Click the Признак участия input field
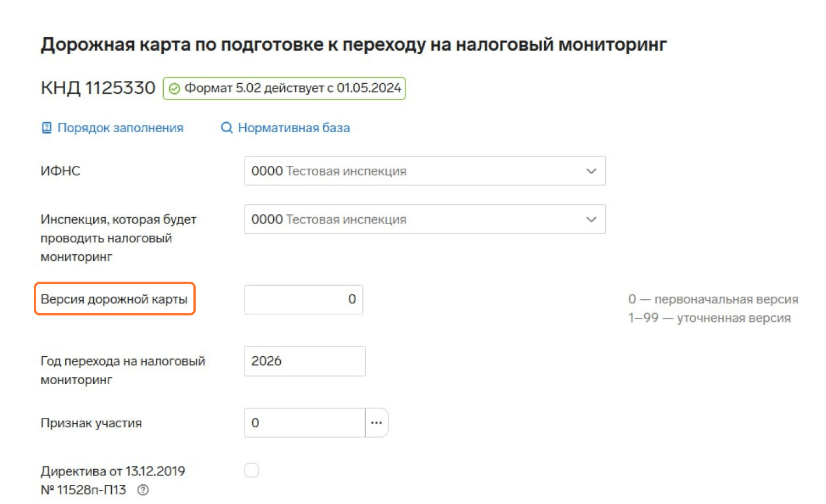Viewport: 826px width, 504px height. [305, 423]
